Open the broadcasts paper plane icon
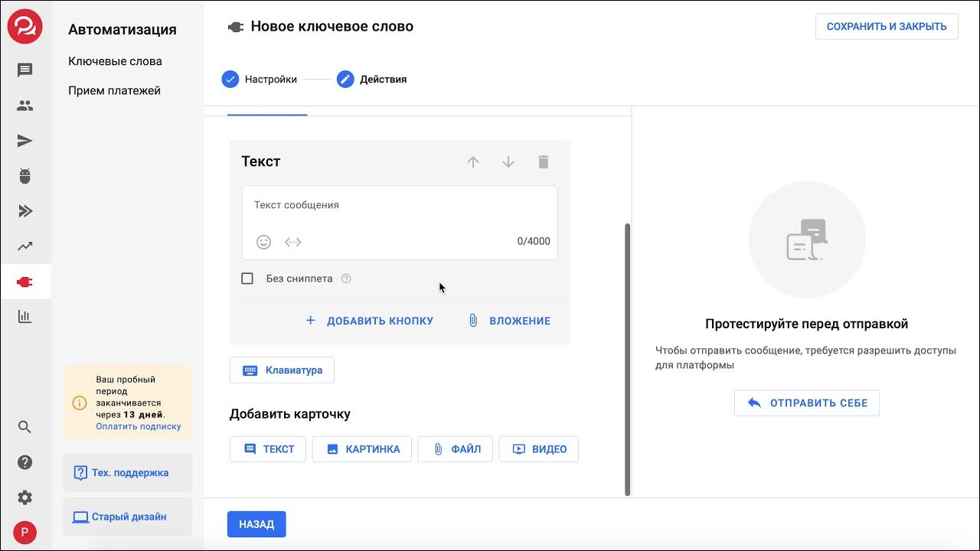 pos(24,141)
